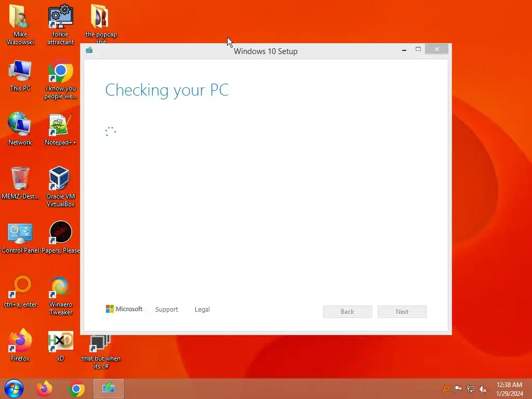Open the Action Center flag icon
The height and width of the screenshot is (399, 532).
click(x=458, y=389)
